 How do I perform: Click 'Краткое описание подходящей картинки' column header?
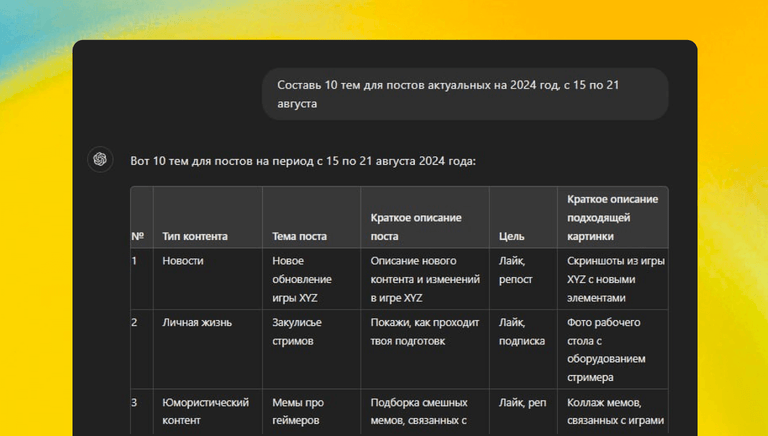[x=612, y=218]
